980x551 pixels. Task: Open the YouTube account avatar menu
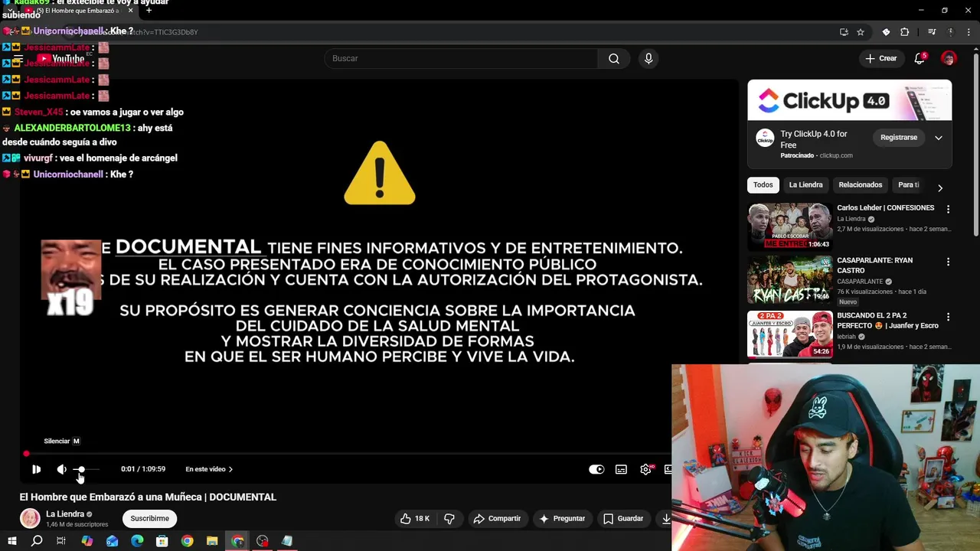(x=949, y=58)
